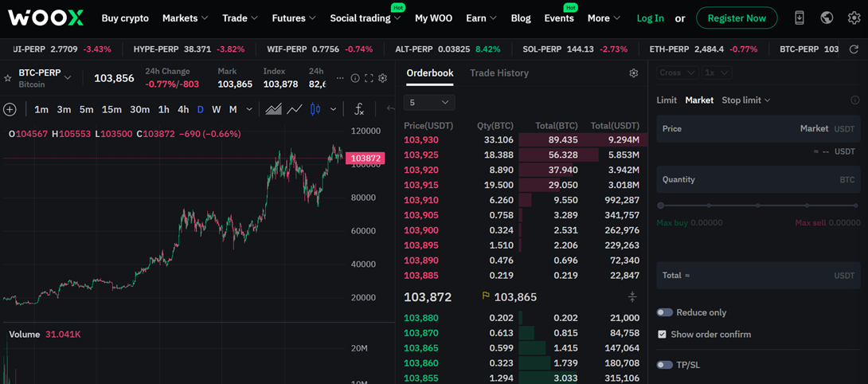This screenshot has width=868, height=384.
Task: Open chart style dropdown arrow
Action: point(333,109)
